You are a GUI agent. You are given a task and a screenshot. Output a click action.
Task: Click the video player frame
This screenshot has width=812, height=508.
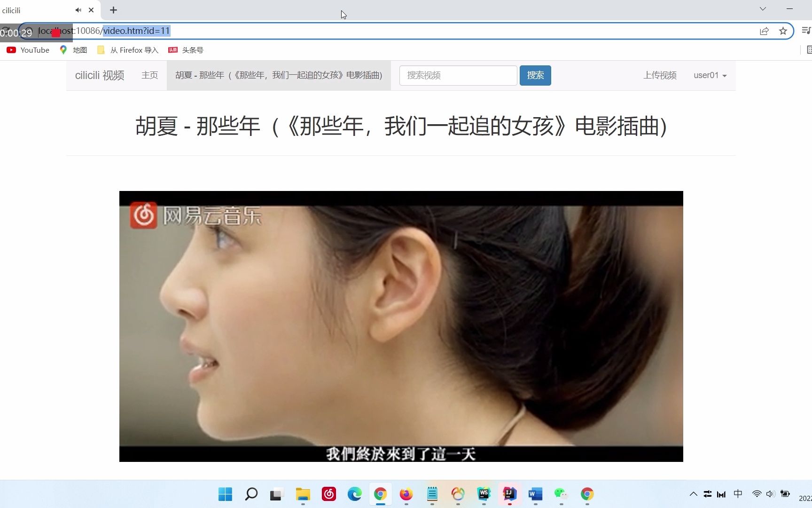[x=401, y=326]
